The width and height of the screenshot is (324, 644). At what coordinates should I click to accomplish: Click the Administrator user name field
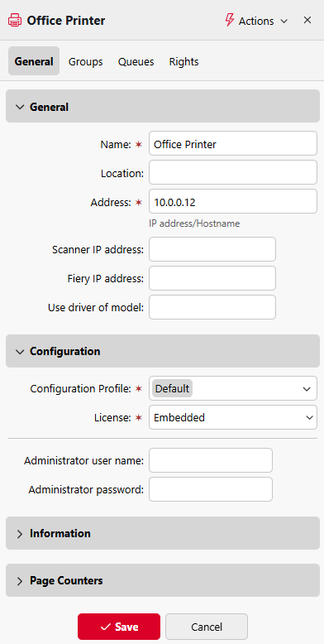coord(211,460)
